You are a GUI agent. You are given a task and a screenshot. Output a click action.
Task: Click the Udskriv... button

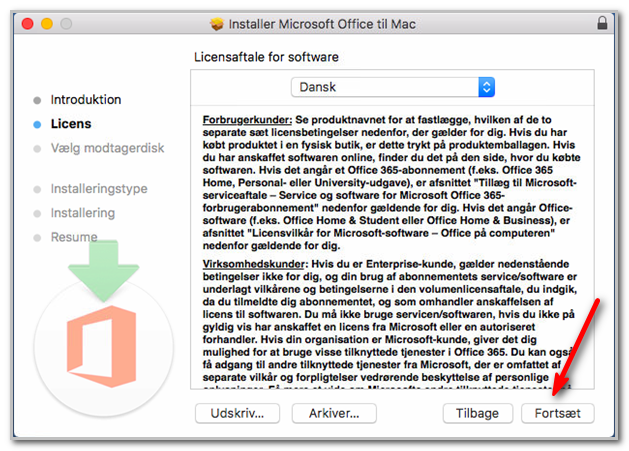pos(237,413)
